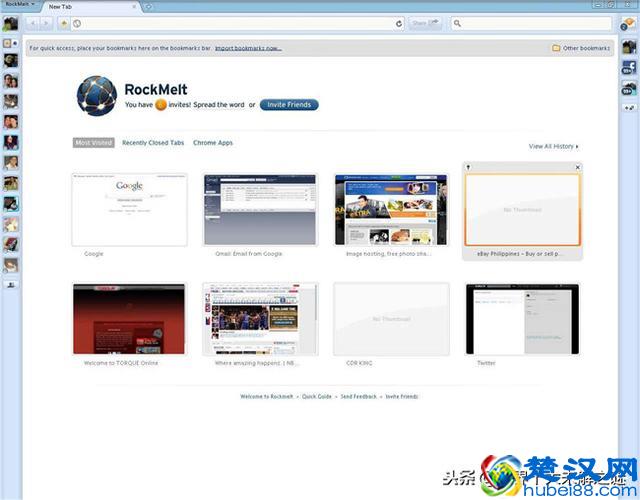
Task: Click the new tab plus button
Action: pyautogui.click(x=148, y=6)
